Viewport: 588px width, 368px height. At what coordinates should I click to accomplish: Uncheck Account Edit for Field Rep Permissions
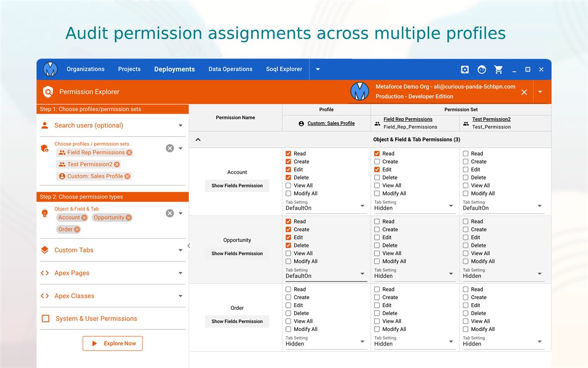pos(377,169)
